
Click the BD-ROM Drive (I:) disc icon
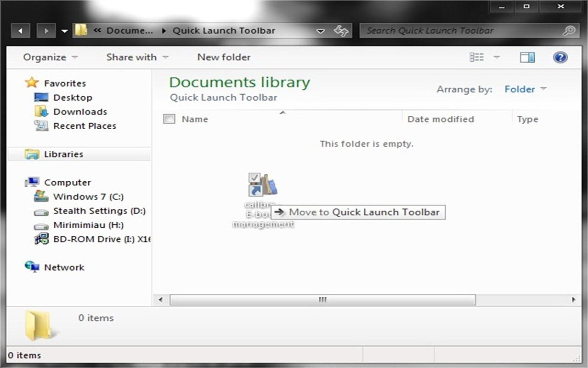41,239
